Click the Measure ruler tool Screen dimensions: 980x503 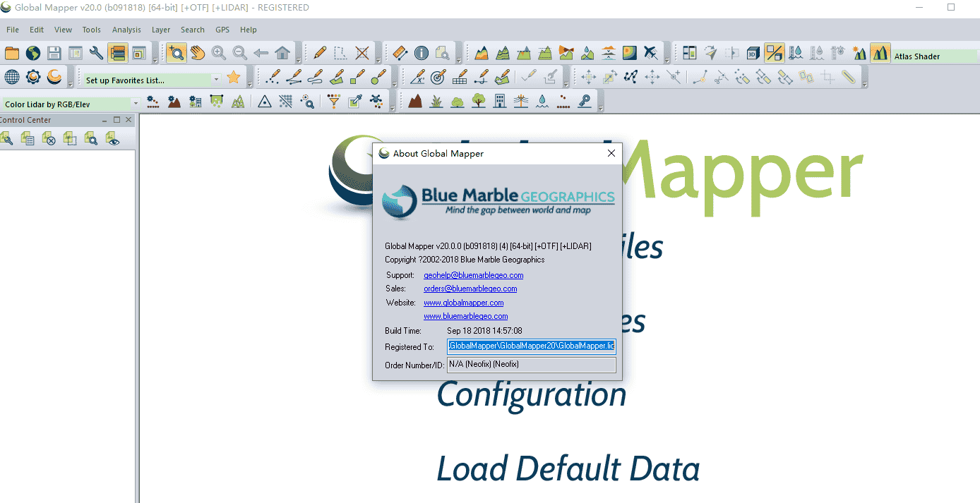tap(400, 53)
